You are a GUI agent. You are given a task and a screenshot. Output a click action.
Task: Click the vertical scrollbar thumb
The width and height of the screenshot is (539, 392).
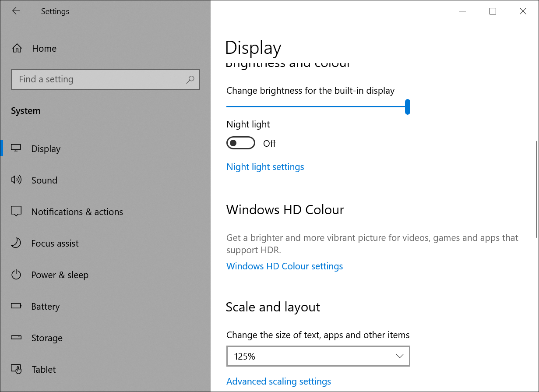536,189
